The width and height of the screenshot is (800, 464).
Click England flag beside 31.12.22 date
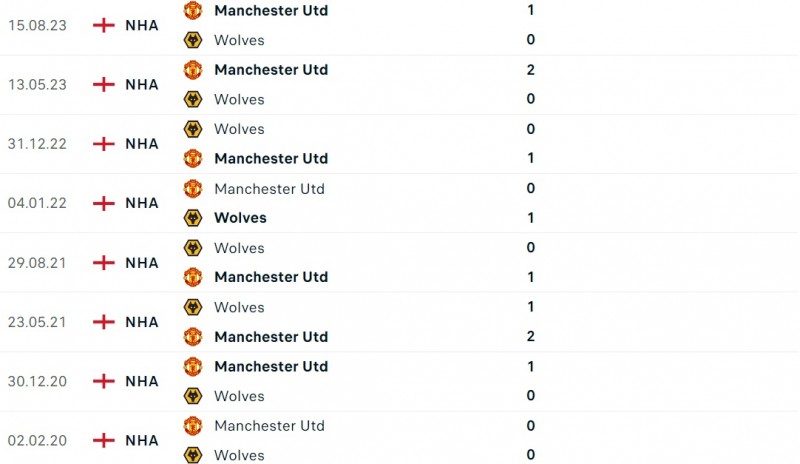coord(104,144)
